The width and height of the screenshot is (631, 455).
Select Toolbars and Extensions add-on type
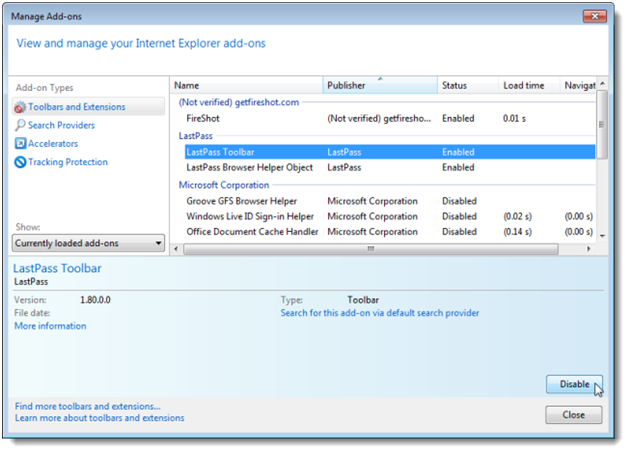pos(89,107)
